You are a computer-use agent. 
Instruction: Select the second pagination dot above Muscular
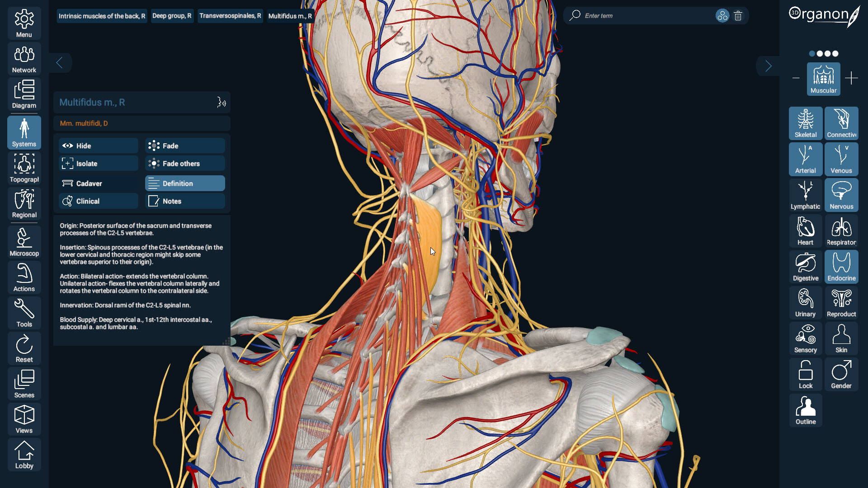click(821, 53)
